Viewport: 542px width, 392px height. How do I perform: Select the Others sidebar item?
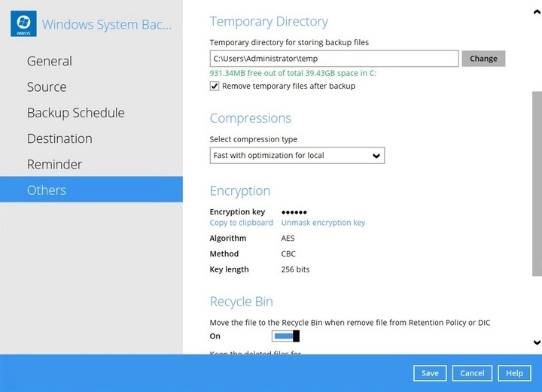tap(47, 190)
